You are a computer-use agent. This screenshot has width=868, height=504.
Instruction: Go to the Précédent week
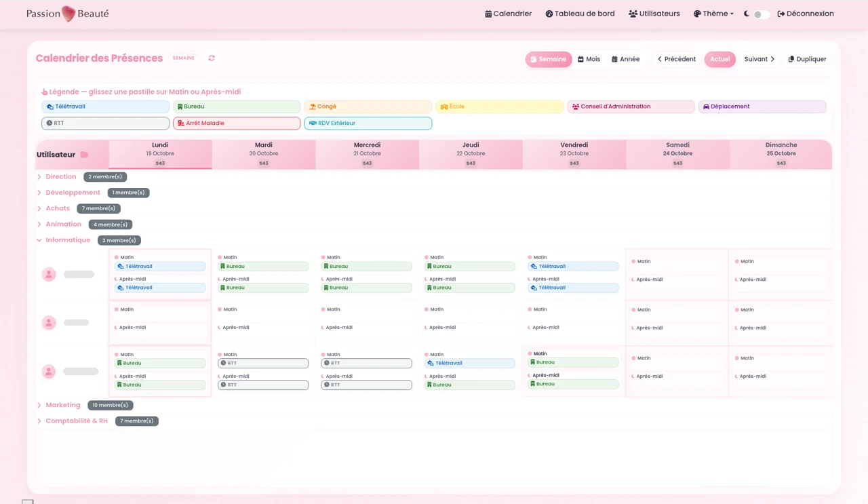click(677, 59)
